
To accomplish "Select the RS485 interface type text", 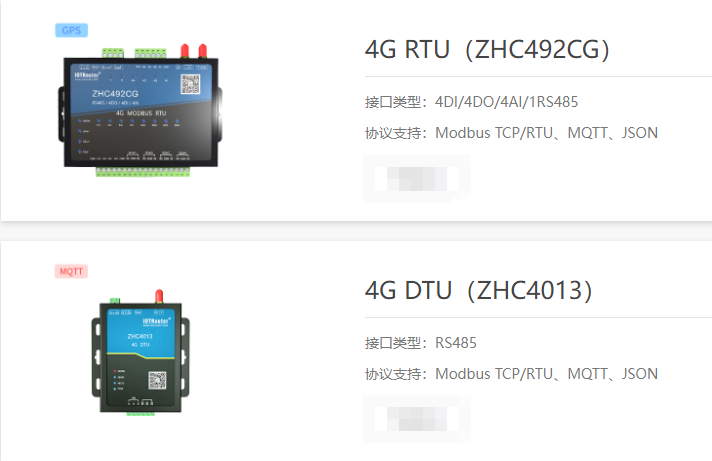I will pyautogui.click(x=456, y=342).
